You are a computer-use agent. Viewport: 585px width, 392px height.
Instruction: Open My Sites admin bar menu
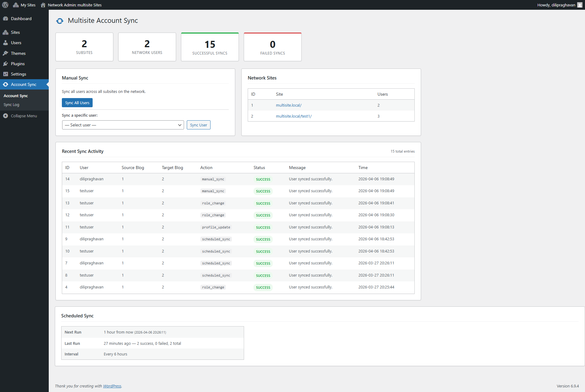point(24,5)
